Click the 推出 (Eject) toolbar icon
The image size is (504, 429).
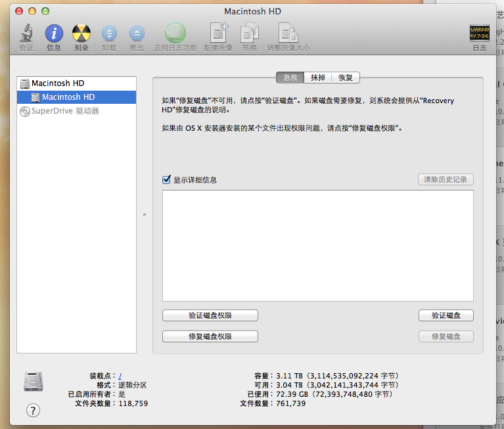pyautogui.click(x=137, y=33)
